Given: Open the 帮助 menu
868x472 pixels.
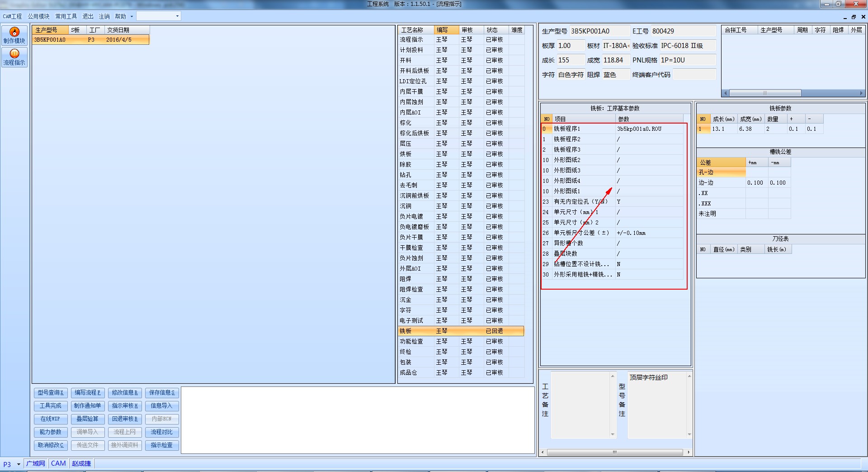Looking at the screenshot, I should 120,16.
